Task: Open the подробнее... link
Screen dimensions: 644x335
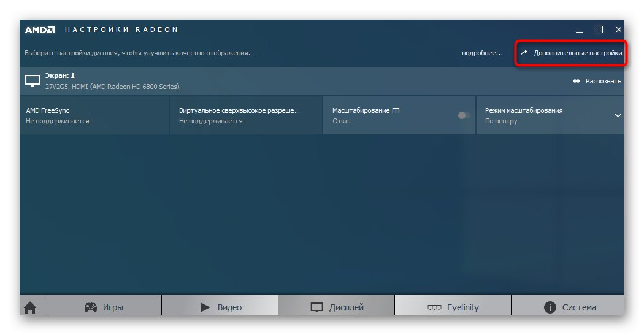Action: tap(482, 53)
